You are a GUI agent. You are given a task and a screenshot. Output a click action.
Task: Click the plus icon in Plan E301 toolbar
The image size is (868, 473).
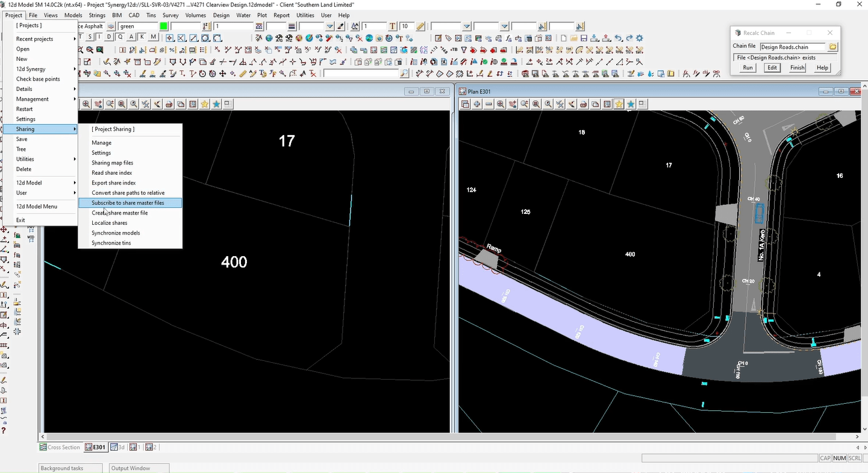(477, 104)
